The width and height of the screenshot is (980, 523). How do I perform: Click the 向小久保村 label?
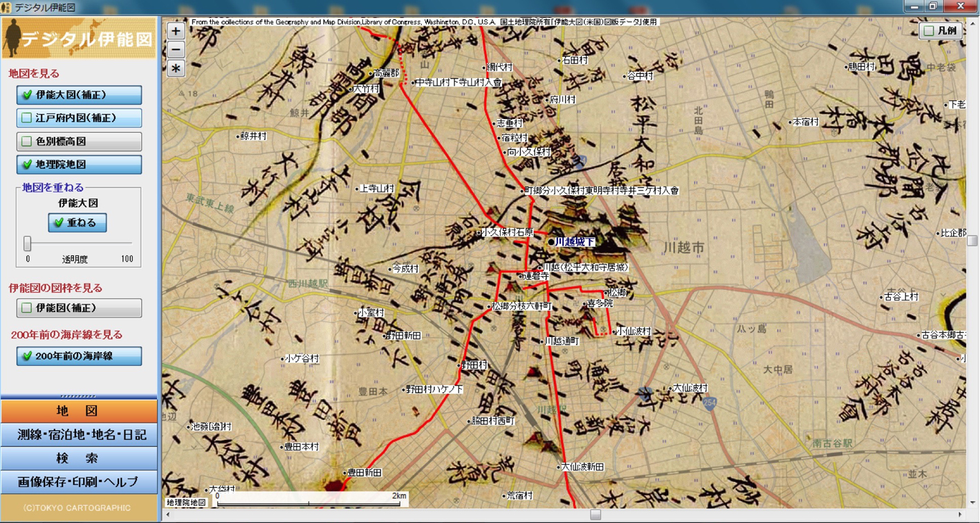529,152
